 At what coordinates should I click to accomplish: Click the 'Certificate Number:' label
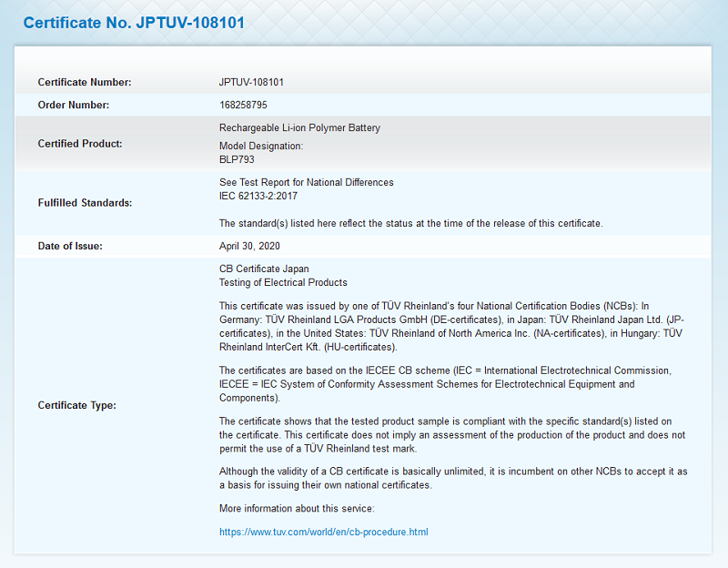coord(85,82)
